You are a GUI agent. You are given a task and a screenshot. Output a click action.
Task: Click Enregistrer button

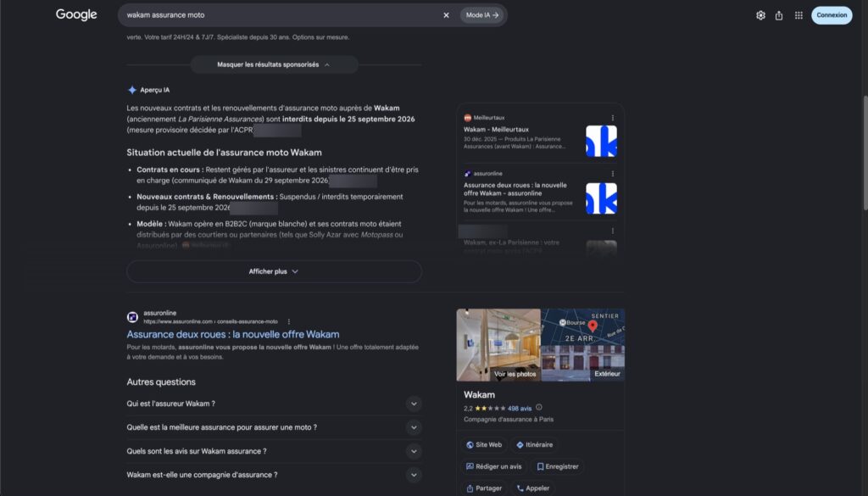pos(557,467)
